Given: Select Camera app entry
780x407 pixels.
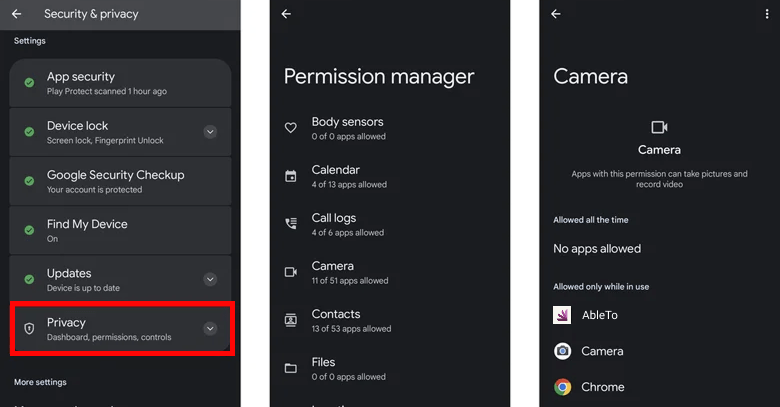Looking at the screenshot, I should [x=660, y=351].
